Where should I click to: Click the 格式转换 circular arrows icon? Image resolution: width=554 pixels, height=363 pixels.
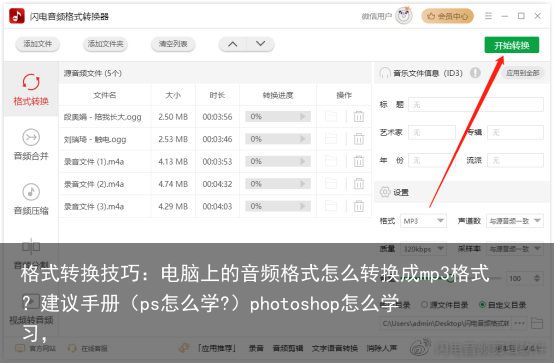click(x=31, y=82)
